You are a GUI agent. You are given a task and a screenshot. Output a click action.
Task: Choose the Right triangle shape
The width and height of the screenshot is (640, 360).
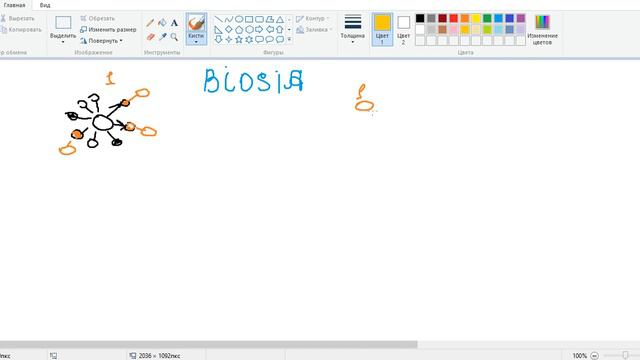(218, 29)
